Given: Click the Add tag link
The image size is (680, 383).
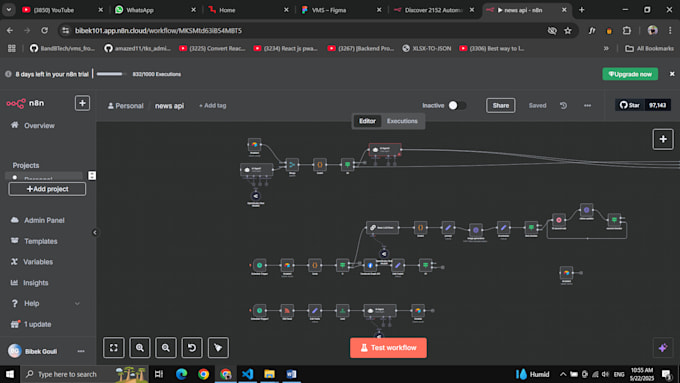Looking at the screenshot, I should (x=212, y=105).
